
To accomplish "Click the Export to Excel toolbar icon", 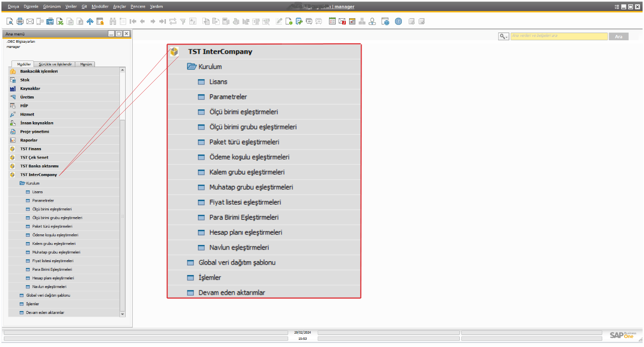I will [x=60, y=22].
